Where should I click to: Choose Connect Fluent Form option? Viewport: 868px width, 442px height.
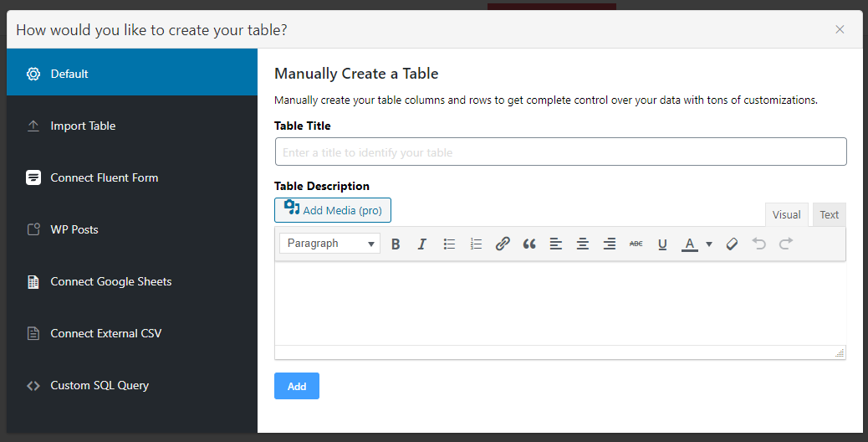tap(132, 177)
